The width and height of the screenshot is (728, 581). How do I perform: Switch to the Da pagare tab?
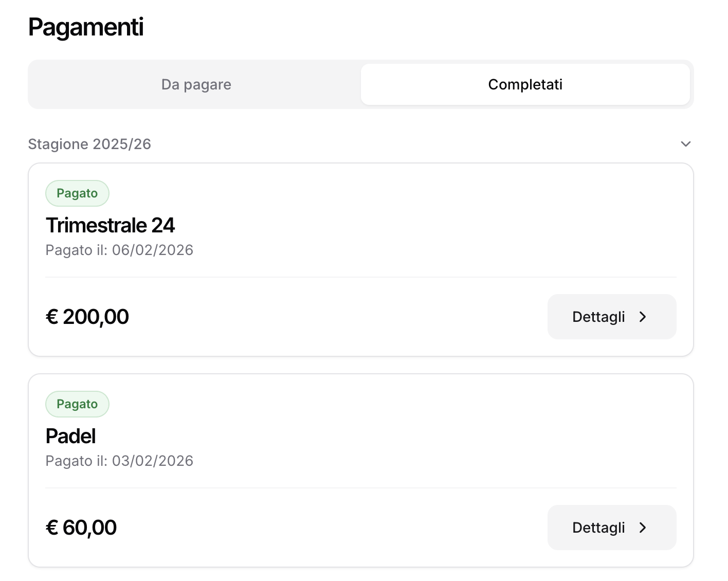tap(196, 84)
